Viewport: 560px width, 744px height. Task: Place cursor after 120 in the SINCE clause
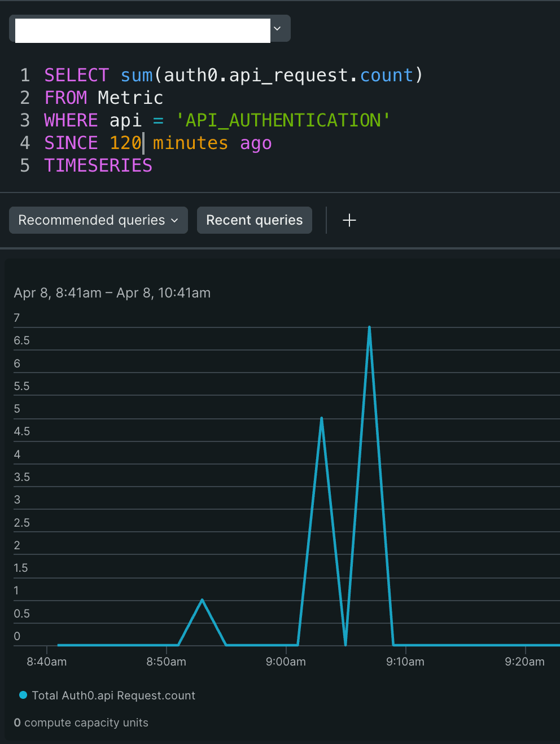point(143,142)
